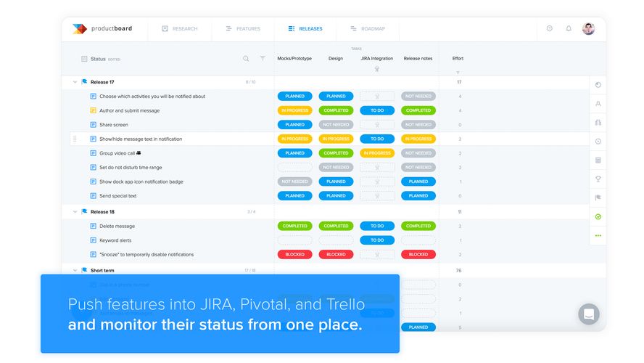Screen dimensions: 644x363
Task: Set empty Mocks status for Set do not disturb
Action: (295, 167)
